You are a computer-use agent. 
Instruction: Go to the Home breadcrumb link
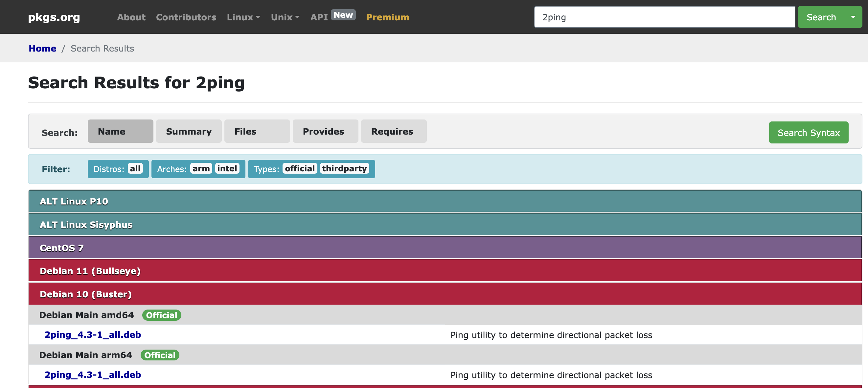42,49
